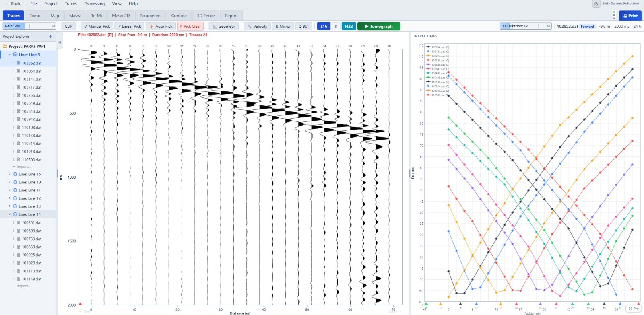644x315 pixels.
Task: Adjust the TT Duration slider
Action: click(x=525, y=26)
